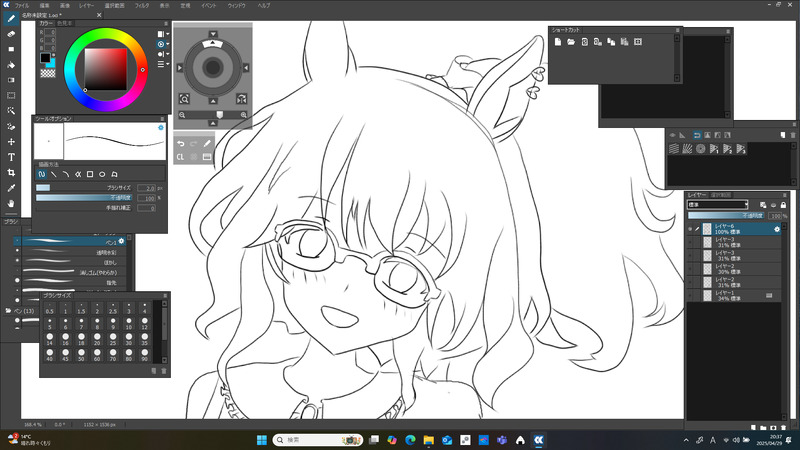Select brush size 90 preset
Viewport: 800px width, 450px height.
145,356
